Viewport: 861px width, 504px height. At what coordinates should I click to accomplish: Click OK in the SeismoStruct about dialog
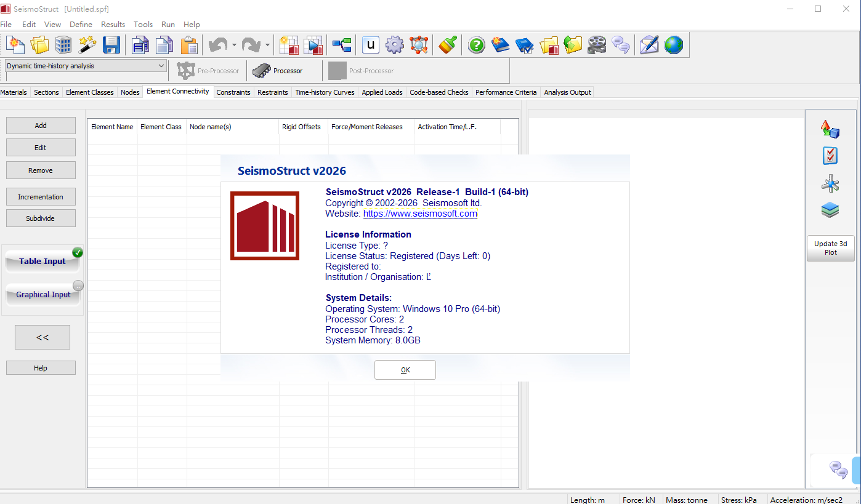(x=405, y=370)
